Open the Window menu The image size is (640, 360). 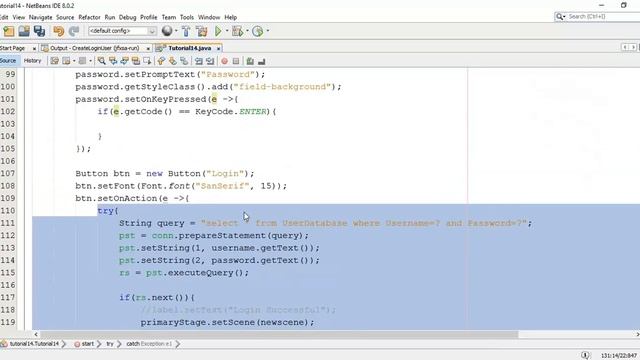[x=209, y=17]
